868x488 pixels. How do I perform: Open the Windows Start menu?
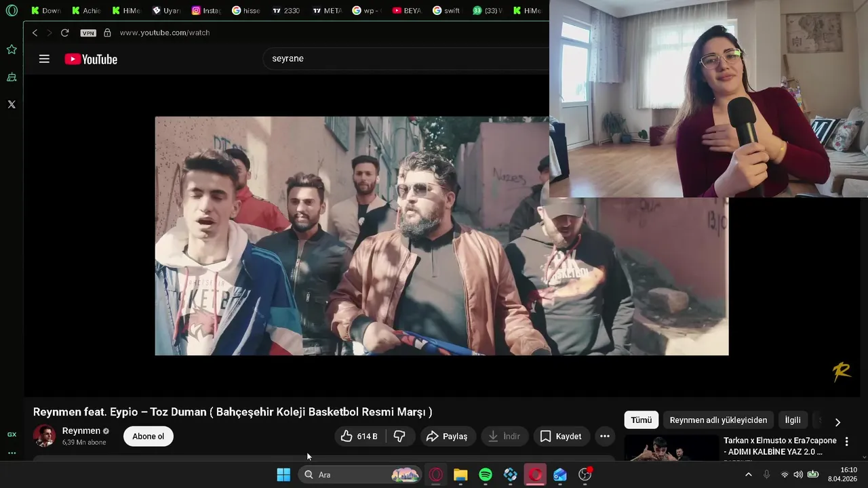point(283,474)
